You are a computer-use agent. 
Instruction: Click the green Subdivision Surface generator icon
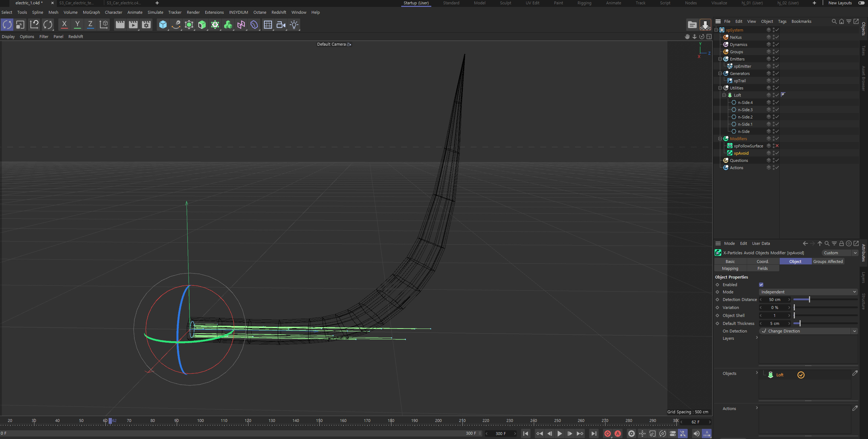[189, 25]
